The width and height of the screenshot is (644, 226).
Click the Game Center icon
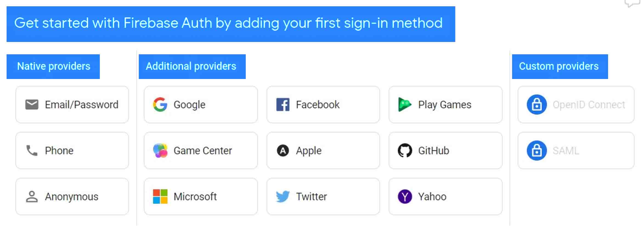160,151
